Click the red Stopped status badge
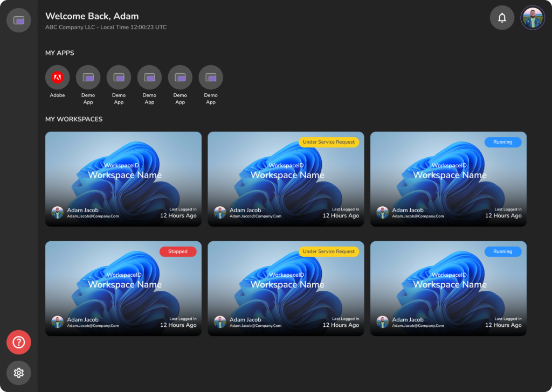Image resolution: width=552 pixels, height=392 pixels. point(178,251)
